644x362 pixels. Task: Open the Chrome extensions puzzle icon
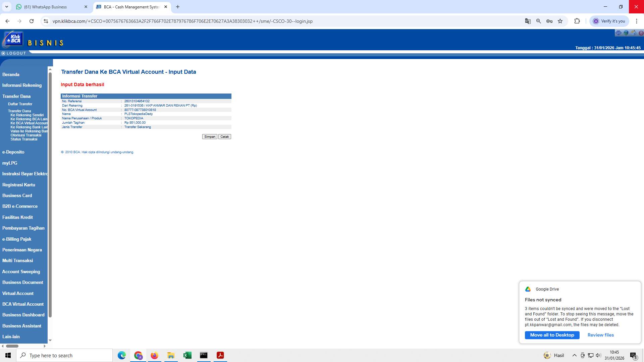tap(577, 21)
